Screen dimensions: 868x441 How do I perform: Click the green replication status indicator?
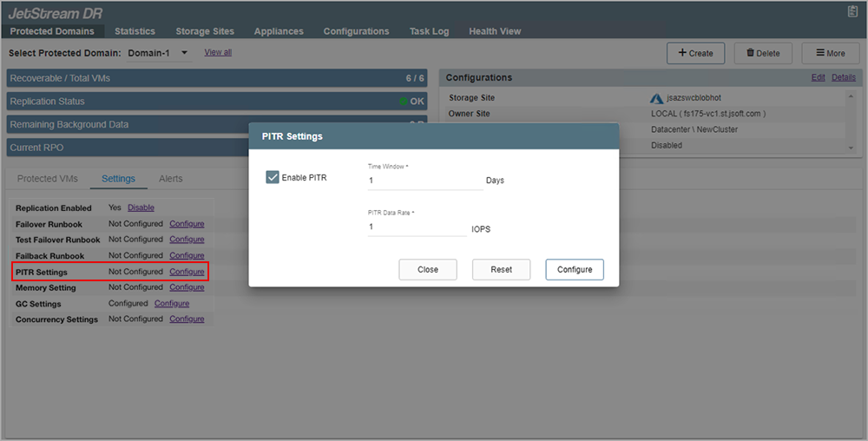click(x=404, y=102)
